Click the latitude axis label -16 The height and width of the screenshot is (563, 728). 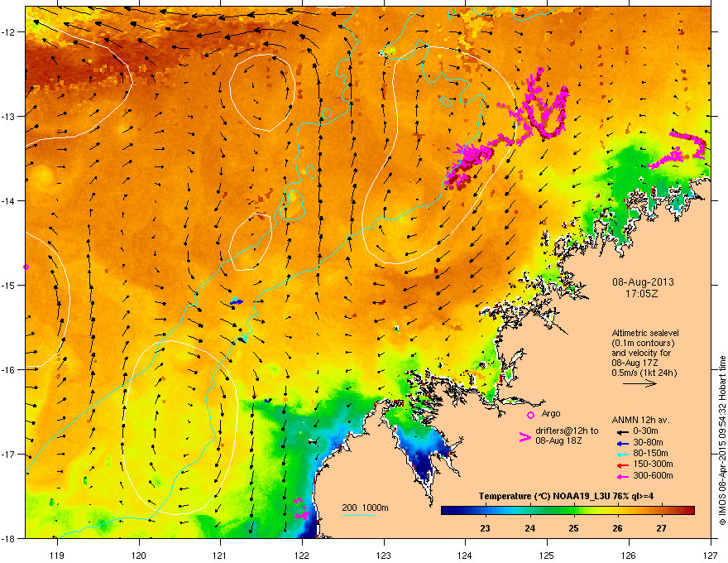coord(8,370)
